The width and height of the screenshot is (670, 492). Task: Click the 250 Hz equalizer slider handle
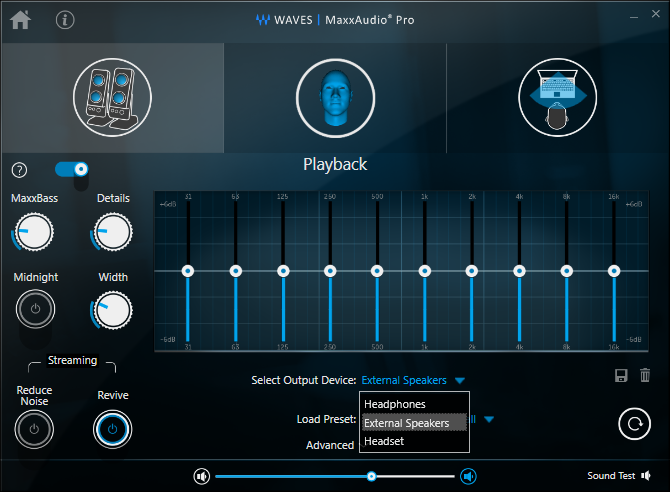point(330,271)
